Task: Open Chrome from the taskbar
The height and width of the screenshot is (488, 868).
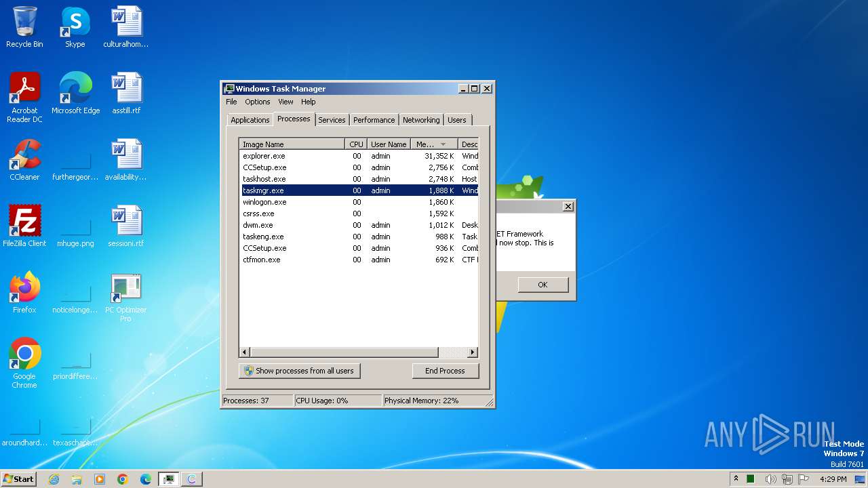Action: click(123, 479)
